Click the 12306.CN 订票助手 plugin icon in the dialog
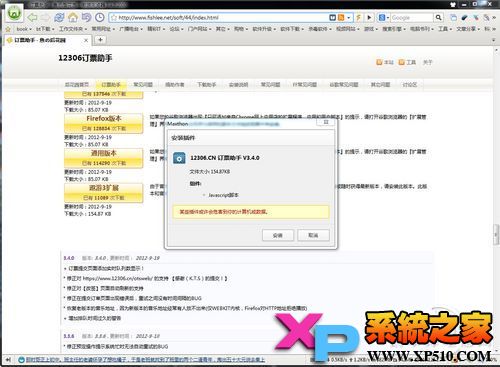Viewport: 500px width, 367px height. pos(179,158)
